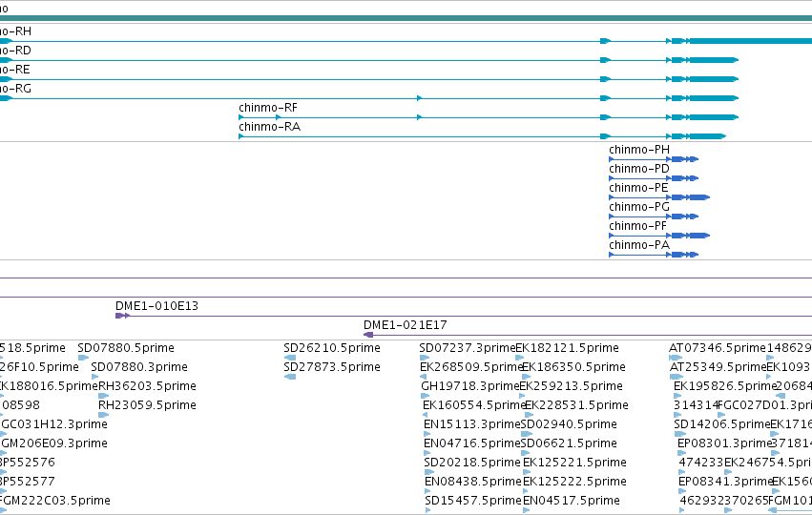Viewport: 812px width, 515px height.
Task: Select the SD02940.5prime EST label
Action: coord(569,424)
